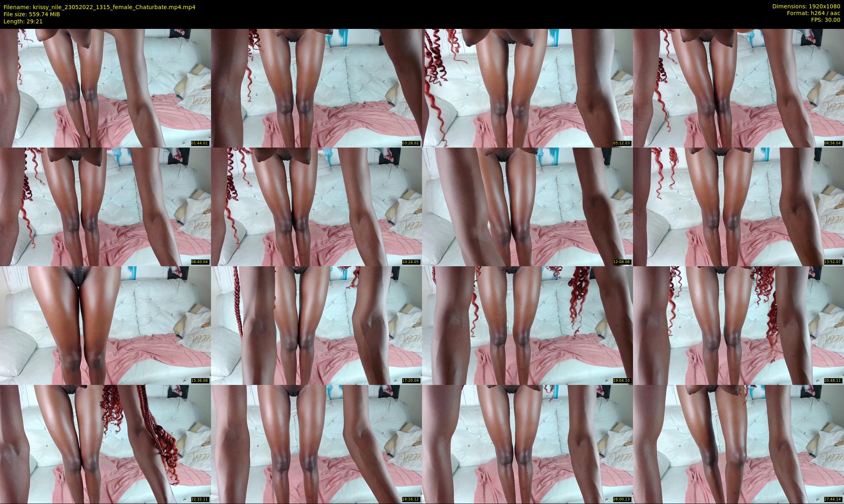The image size is (844, 504).
Task: Select the thumbnail at 08:40.04
Action: (x=105, y=207)
